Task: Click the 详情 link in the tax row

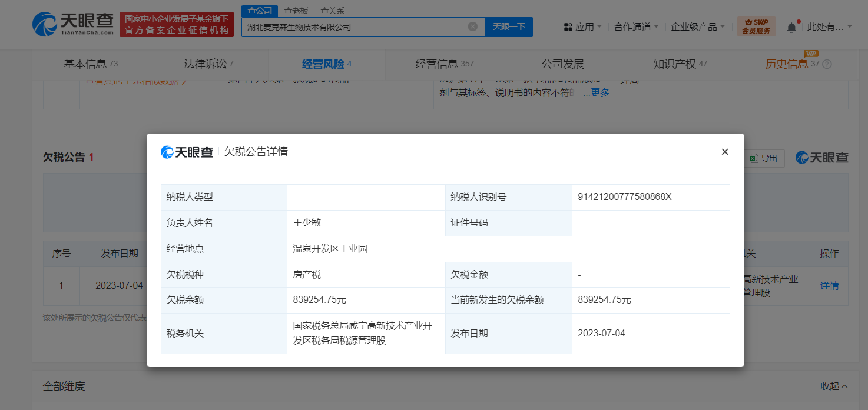Action: click(830, 286)
